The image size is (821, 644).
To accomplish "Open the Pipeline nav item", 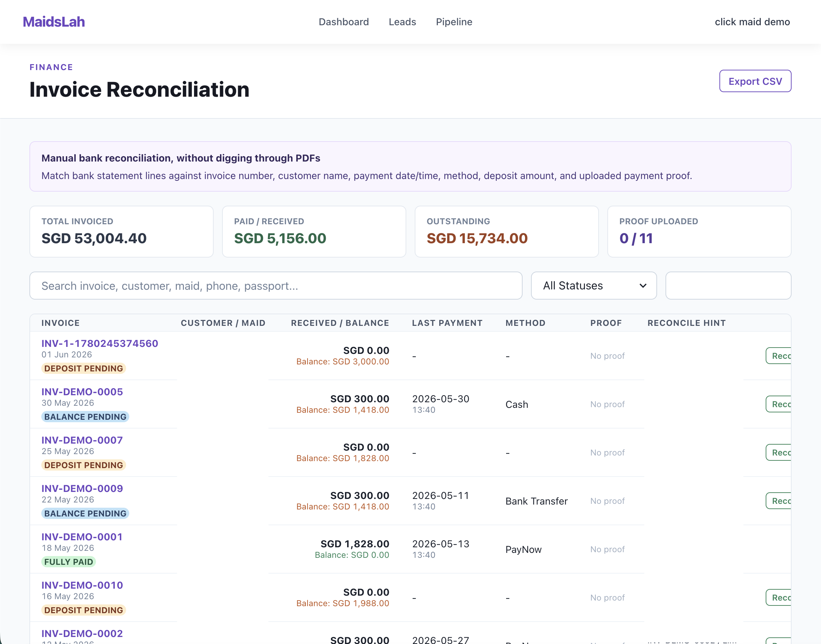I will pos(454,22).
